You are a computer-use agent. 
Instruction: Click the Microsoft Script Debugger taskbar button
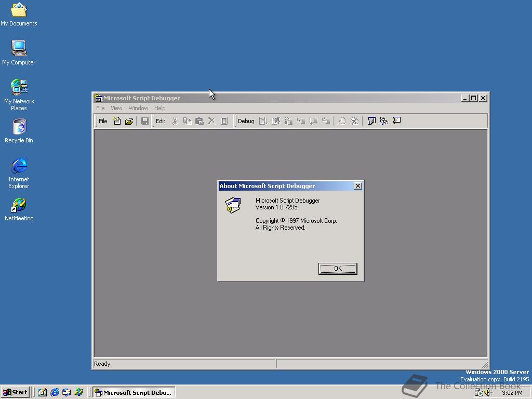coord(134,393)
